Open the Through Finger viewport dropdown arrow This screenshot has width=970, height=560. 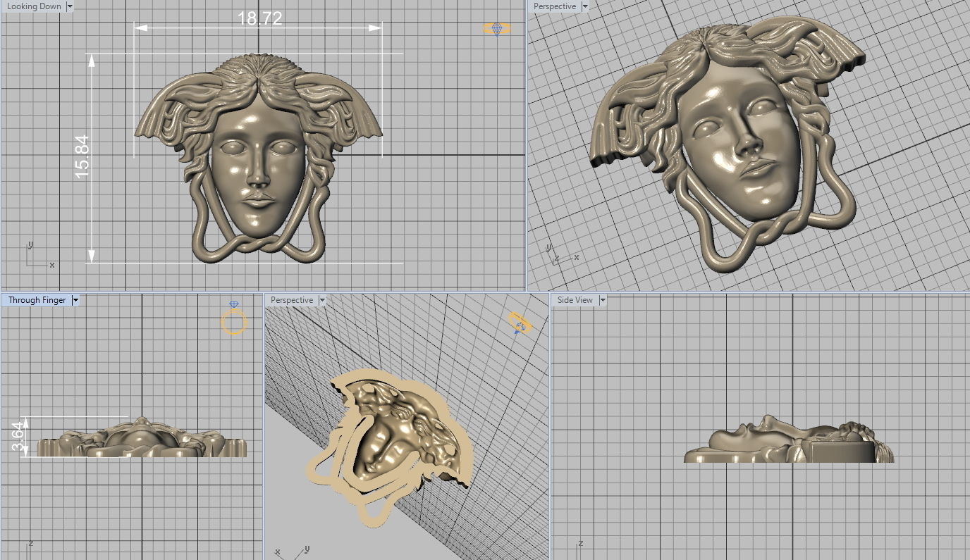(x=75, y=300)
